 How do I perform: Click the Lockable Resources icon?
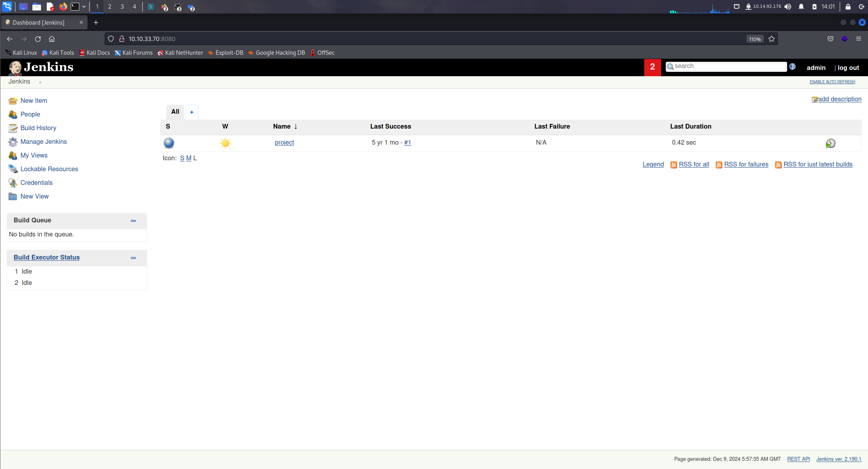(x=13, y=169)
